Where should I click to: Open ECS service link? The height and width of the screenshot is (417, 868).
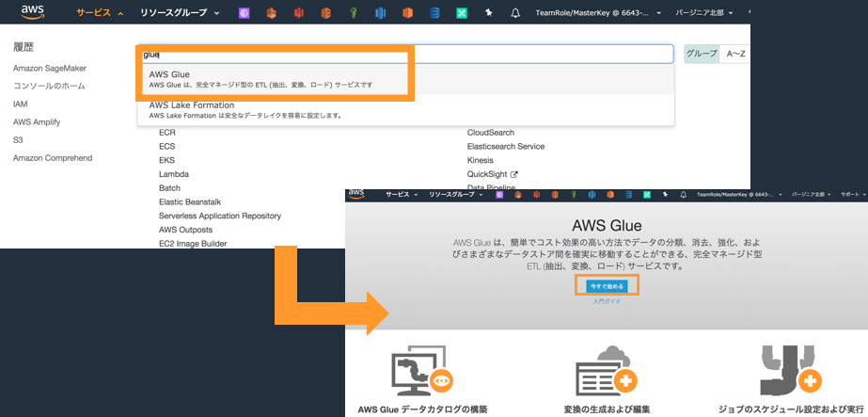click(x=167, y=146)
